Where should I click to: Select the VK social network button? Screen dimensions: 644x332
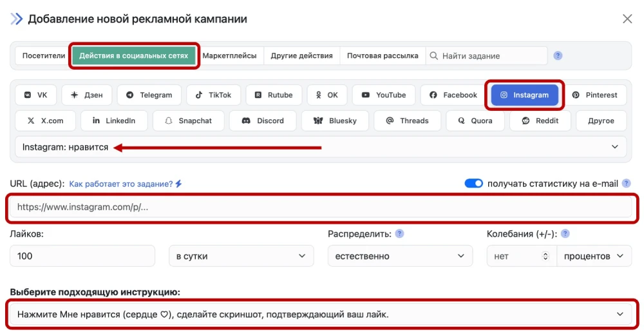point(36,95)
